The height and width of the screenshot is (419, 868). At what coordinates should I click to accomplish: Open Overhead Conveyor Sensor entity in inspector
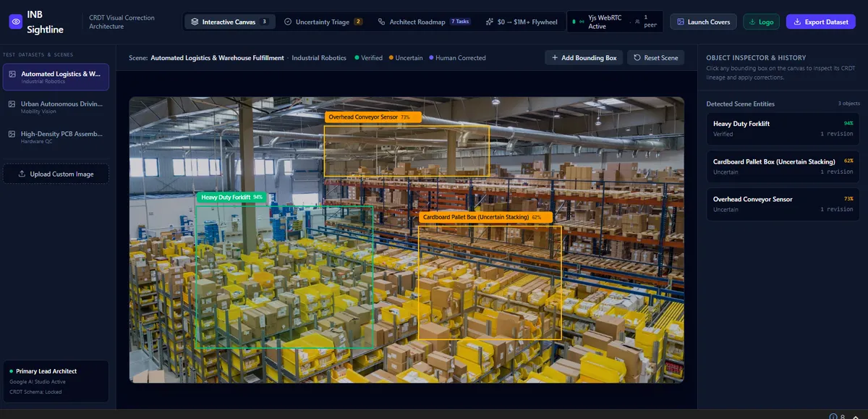(783, 204)
